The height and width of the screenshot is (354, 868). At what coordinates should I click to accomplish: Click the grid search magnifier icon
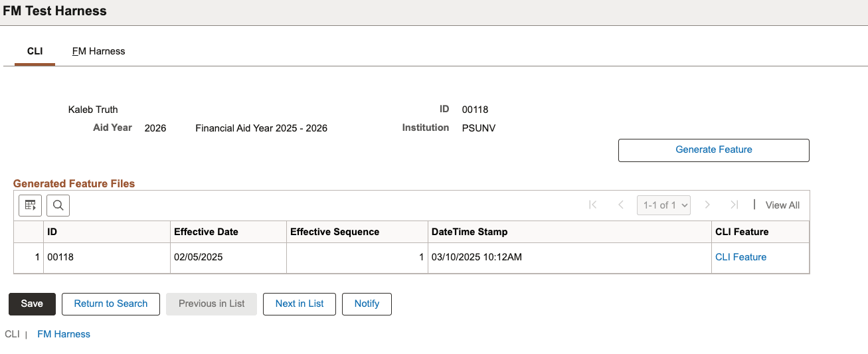(58, 205)
